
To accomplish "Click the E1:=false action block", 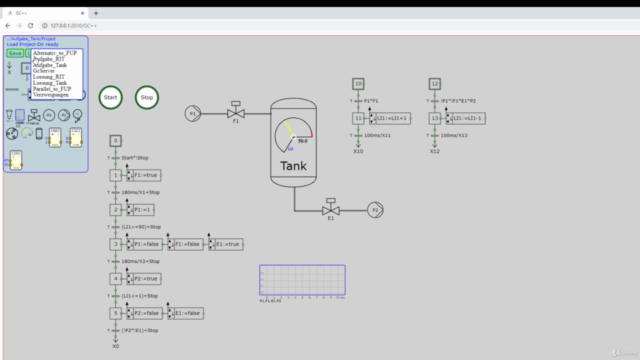I will [x=186, y=313].
